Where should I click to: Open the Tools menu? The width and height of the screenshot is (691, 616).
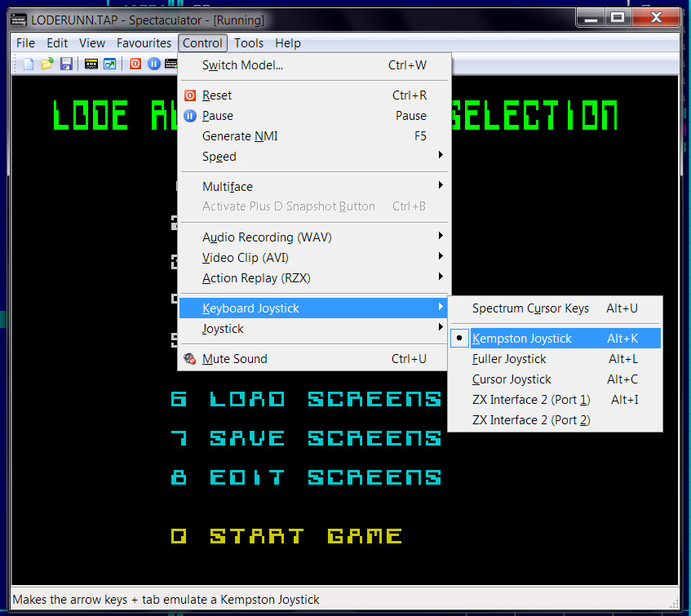tap(249, 43)
